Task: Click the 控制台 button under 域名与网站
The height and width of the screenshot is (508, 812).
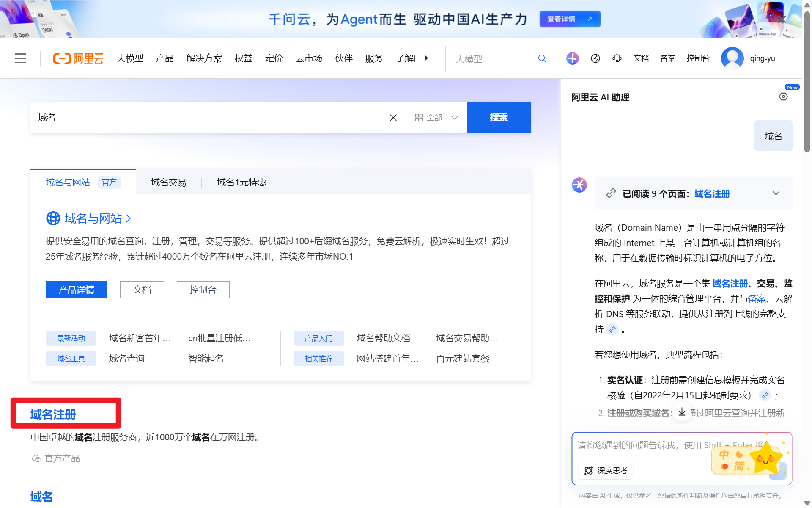Action: 203,290
